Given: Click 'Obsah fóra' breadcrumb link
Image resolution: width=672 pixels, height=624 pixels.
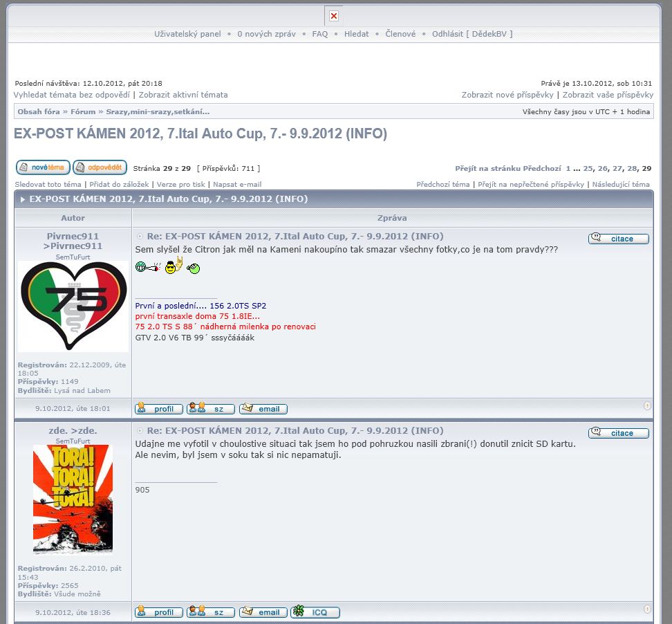Looking at the screenshot, I should 39,111.
